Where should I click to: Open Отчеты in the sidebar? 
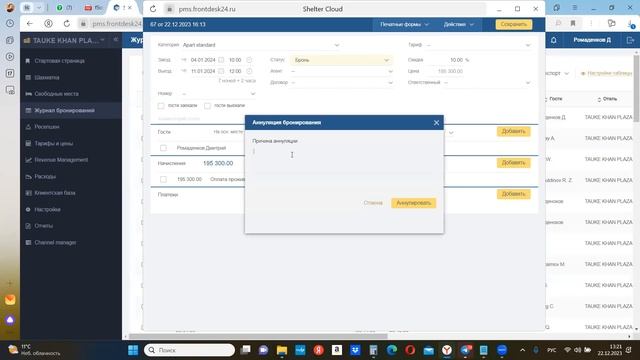click(43, 226)
